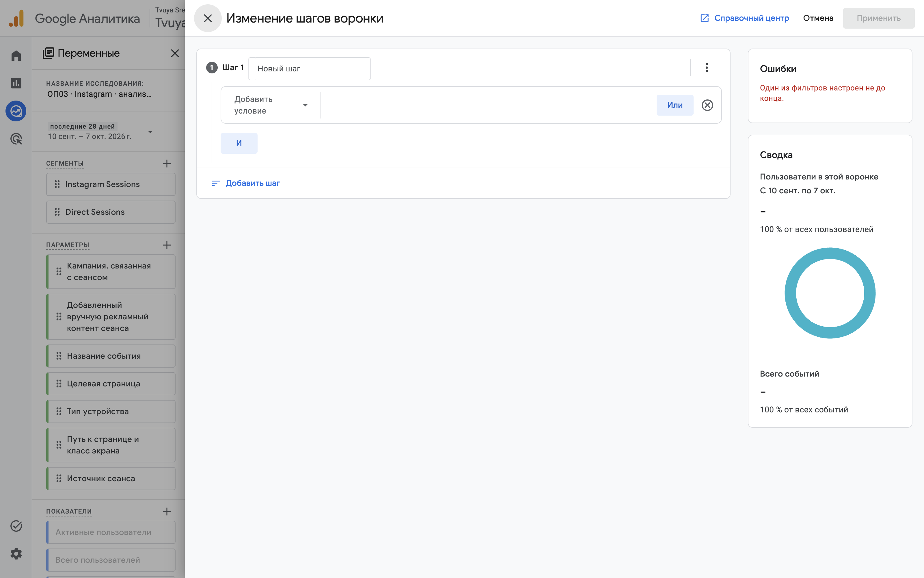This screenshot has width=924, height=578.
Task: Click Отмена button
Action: 818,18
